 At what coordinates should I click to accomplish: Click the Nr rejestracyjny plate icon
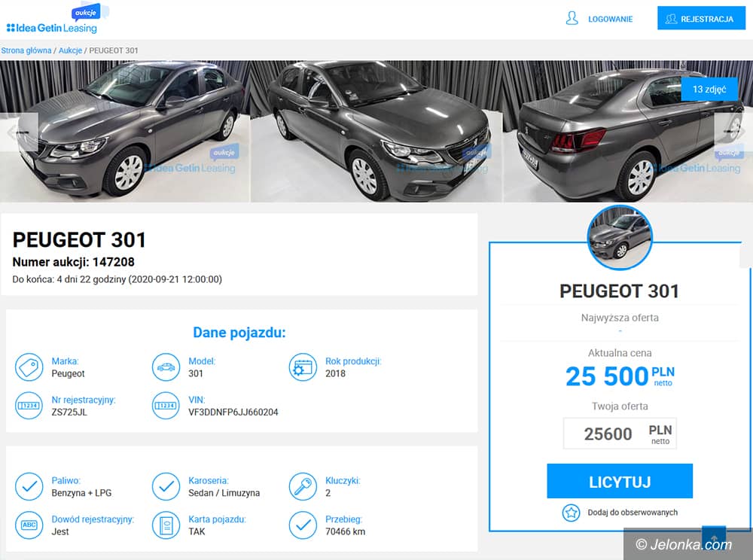click(x=29, y=406)
